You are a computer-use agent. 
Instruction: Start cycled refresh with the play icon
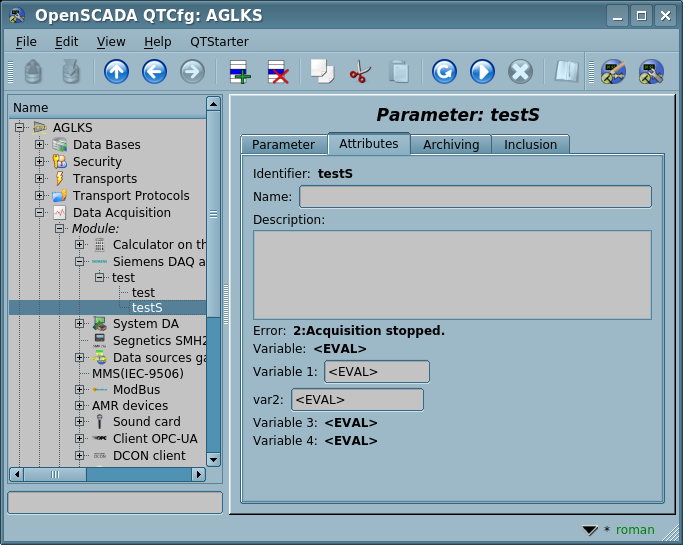[x=482, y=72]
